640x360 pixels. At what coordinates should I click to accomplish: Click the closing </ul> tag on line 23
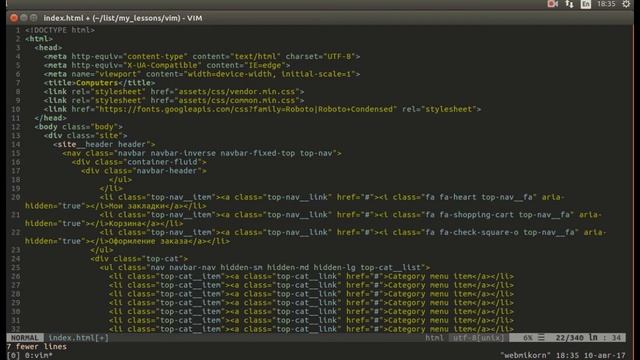click(102, 250)
